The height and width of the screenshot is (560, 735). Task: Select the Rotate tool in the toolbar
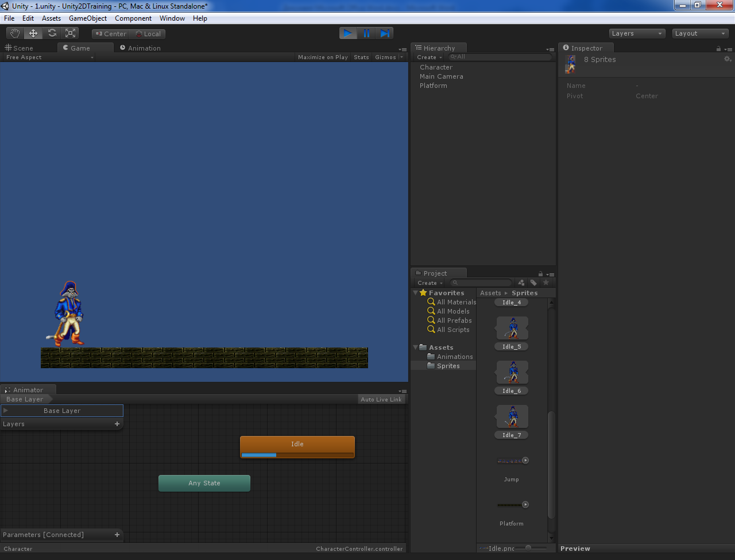pos(52,33)
